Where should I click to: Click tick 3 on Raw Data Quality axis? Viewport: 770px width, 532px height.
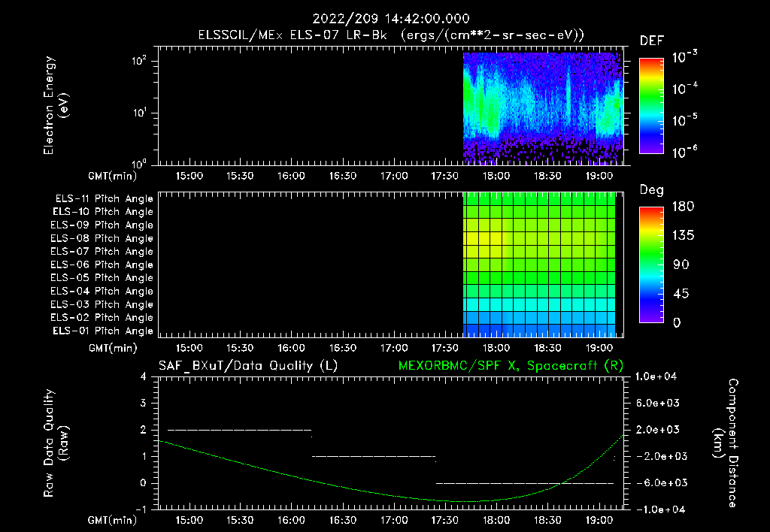click(x=144, y=404)
